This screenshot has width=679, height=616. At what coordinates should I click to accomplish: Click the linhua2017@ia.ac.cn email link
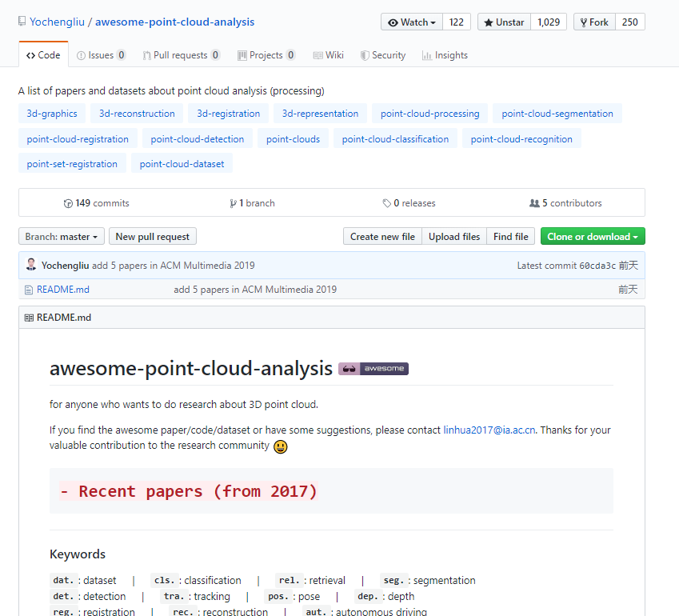click(489, 430)
